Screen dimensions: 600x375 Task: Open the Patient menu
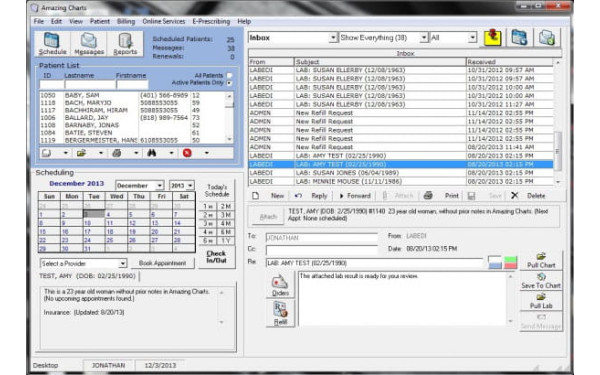[x=99, y=21]
